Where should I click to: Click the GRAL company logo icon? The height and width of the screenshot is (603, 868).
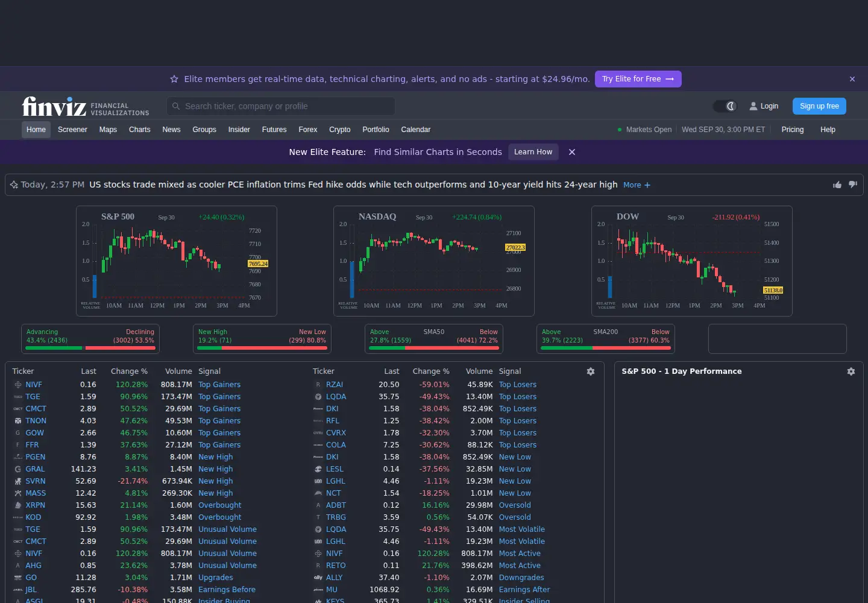click(18, 469)
